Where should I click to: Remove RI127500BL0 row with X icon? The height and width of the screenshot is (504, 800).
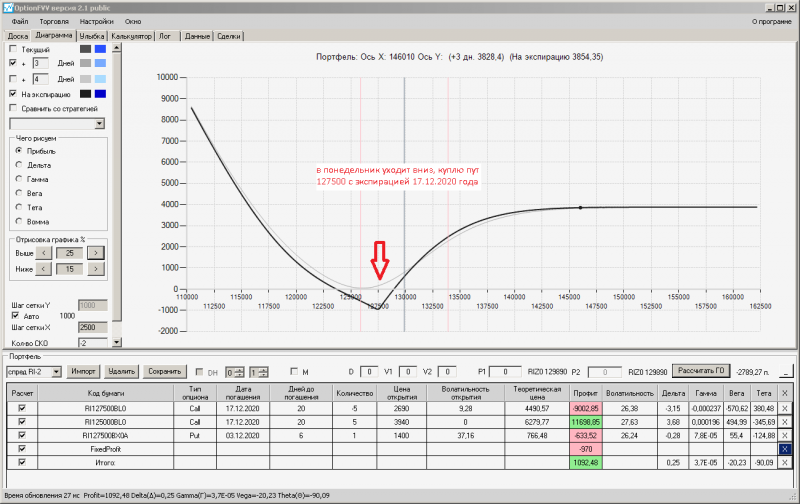click(x=785, y=408)
